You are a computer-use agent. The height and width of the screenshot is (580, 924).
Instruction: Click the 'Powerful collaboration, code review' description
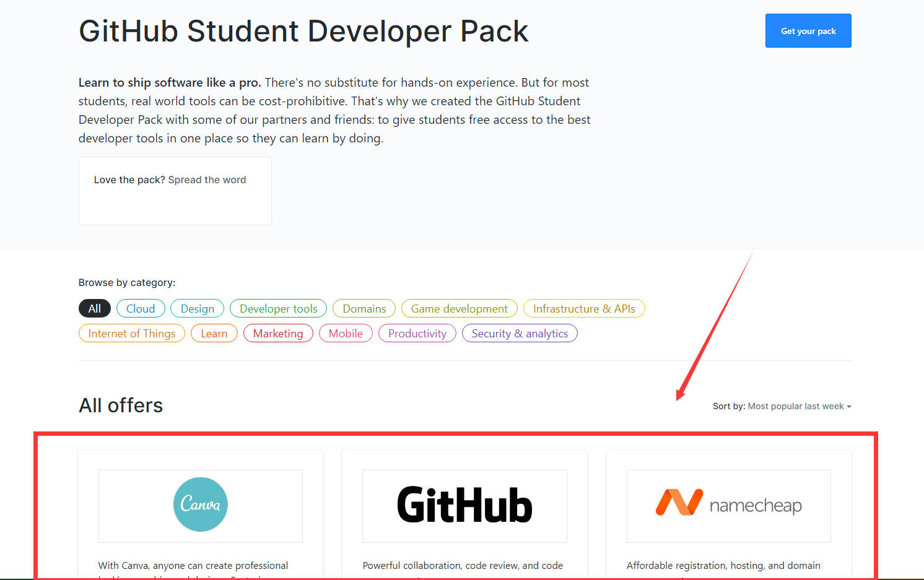point(463,566)
